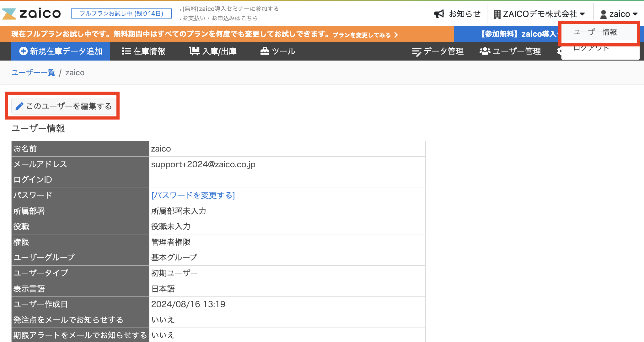Click the email support+2024@zaico.co.jp
Viewport: 644px width, 342px height.
pyautogui.click(x=203, y=164)
